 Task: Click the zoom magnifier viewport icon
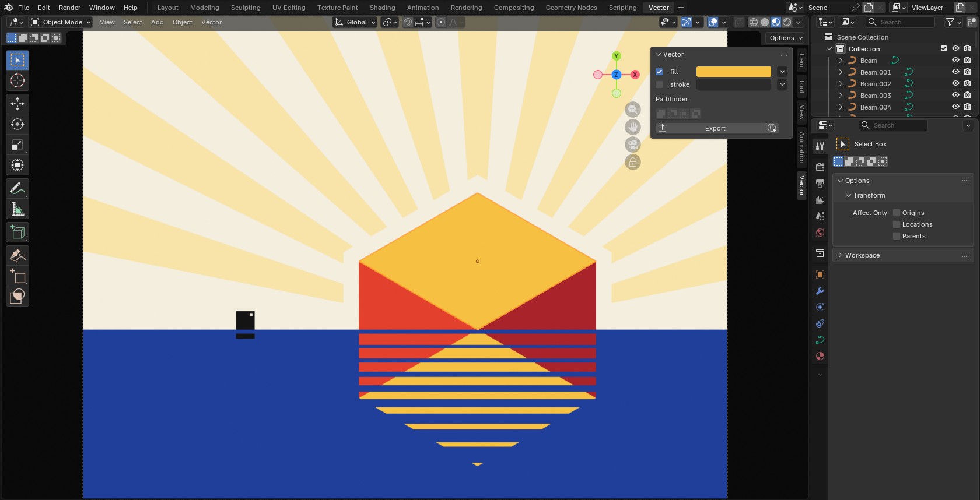633,110
